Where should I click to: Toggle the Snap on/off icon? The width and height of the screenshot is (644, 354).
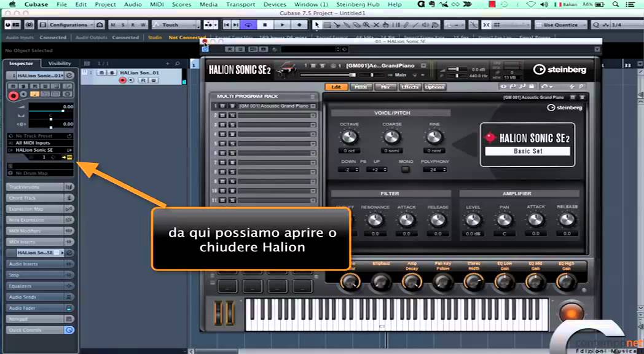[486, 25]
